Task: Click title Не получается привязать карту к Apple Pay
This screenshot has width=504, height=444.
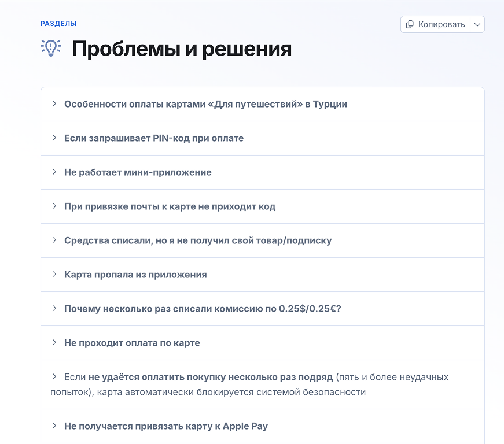Action: click(x=166, y=426)
